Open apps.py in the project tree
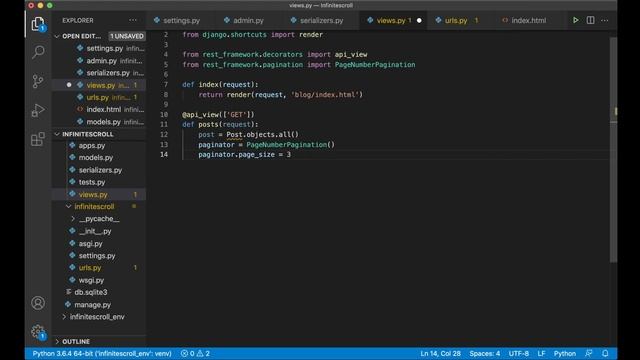Viewport: 640px width, 360px height. (99, 145)
